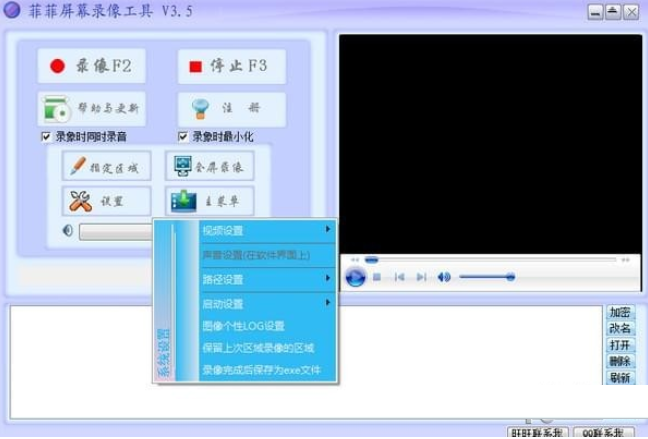Click the 打开 open button
The height and width of the screenshot is (439, 648).
[620, 345]
